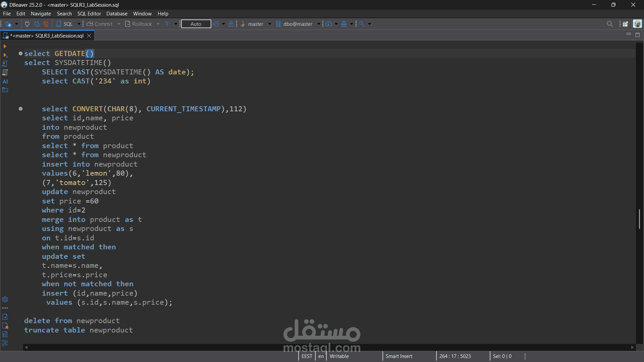Click the show outline panel icon
Screen dimensions: 644x362
coord(5,343)
